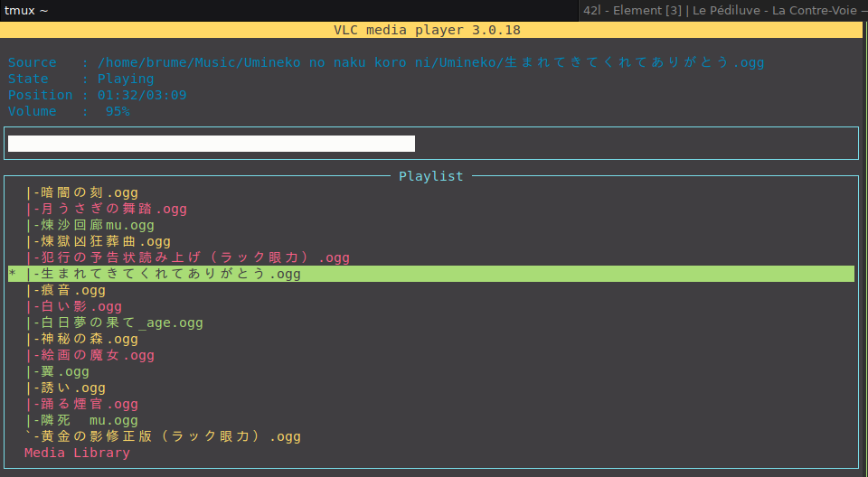Click the highlighted currently playing track
The image size is (868, 477).
165,274
